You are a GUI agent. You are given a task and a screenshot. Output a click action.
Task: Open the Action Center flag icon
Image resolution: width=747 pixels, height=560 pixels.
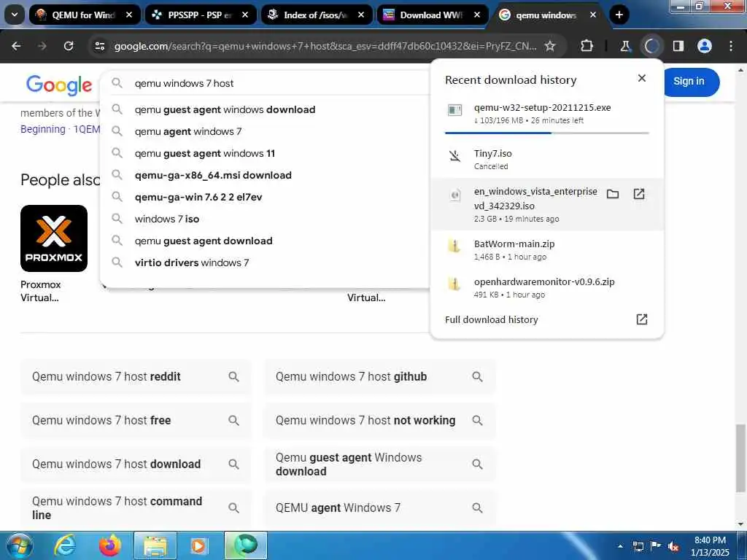point(656,546)
